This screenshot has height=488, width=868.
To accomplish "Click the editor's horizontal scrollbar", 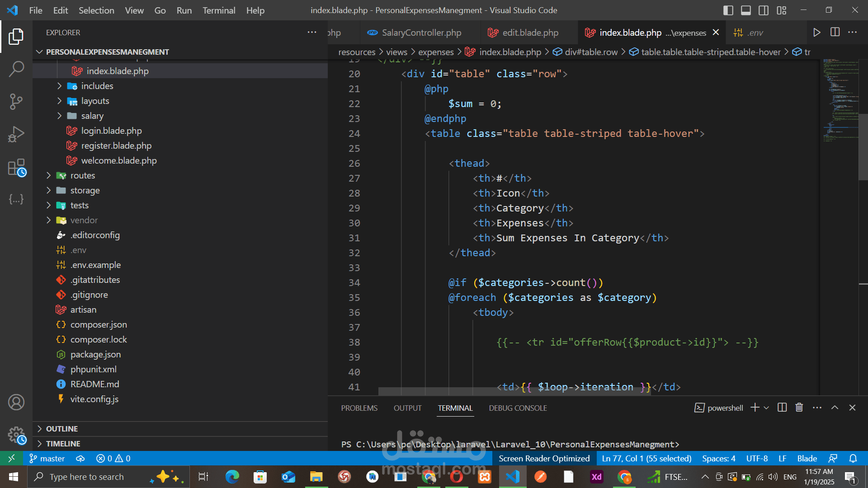I will pyautogui.click(x=514, y=391).
